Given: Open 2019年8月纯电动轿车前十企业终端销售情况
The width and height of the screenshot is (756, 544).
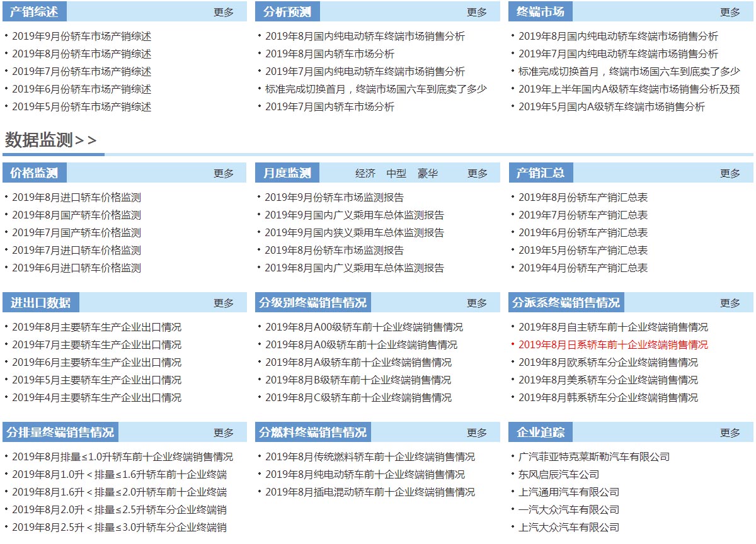Looking at the screenshot, I should [365, 475].
